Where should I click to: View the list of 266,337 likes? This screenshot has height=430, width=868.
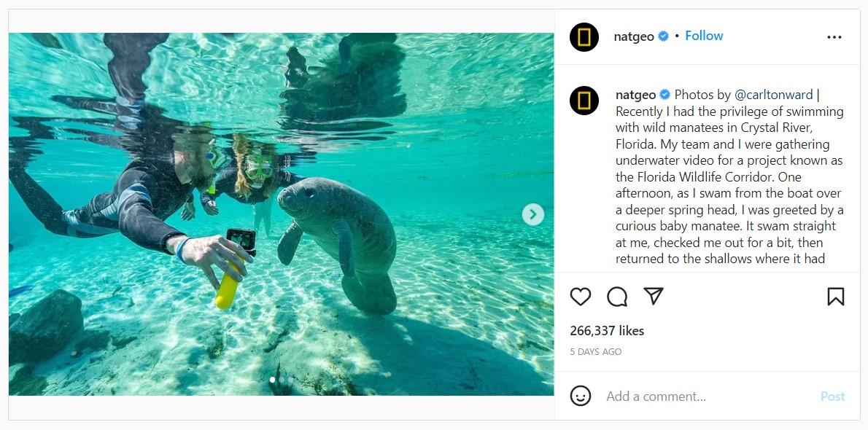607,331
